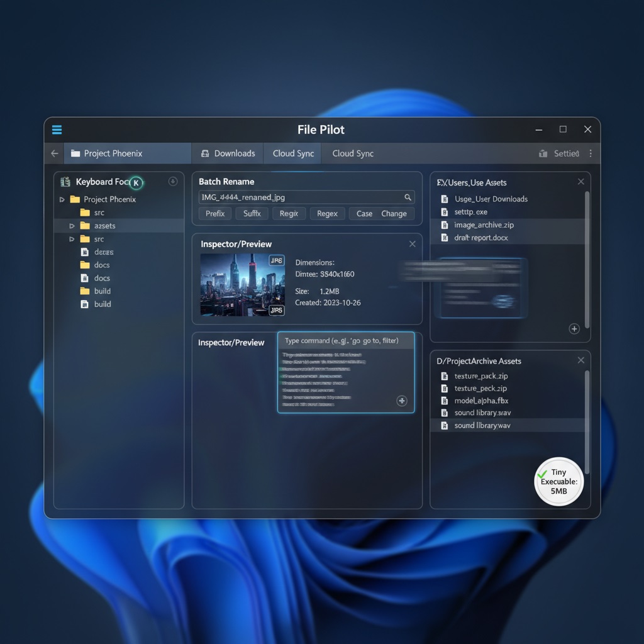
Task: Click the city skyline preview thumbnail
Action: [242, 285]
